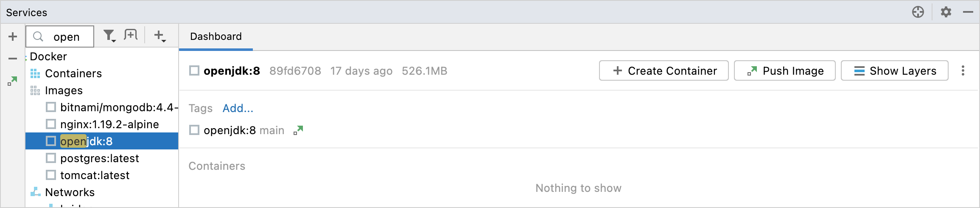
Task: Select the Containers node in the tree
Action: 73,73
